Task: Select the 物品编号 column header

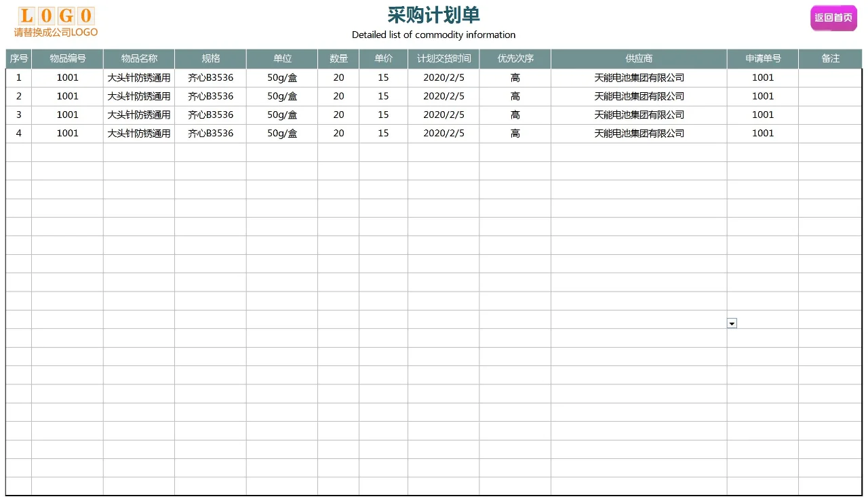Action: 67,59
